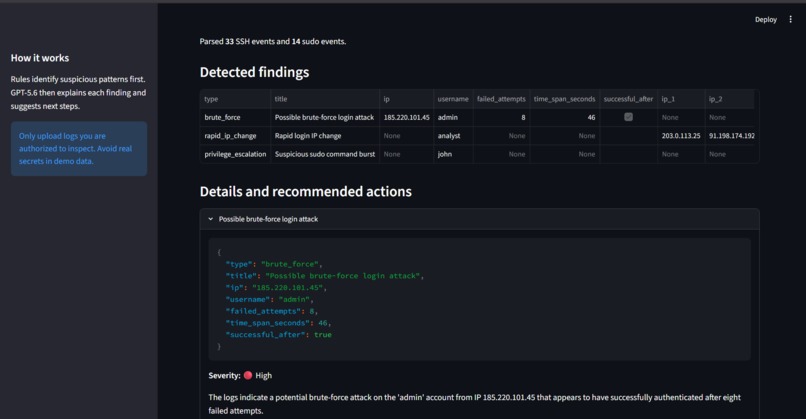806x419 pixels.
Task: Select 'Possible brute-force login attack' table cell
Action: point(325,117)
